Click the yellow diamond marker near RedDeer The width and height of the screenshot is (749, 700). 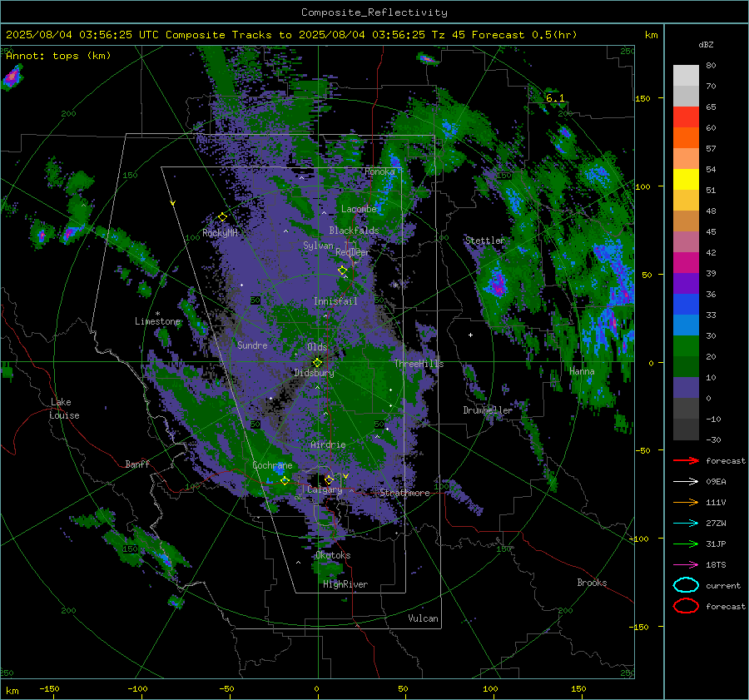tap(342, 271)
